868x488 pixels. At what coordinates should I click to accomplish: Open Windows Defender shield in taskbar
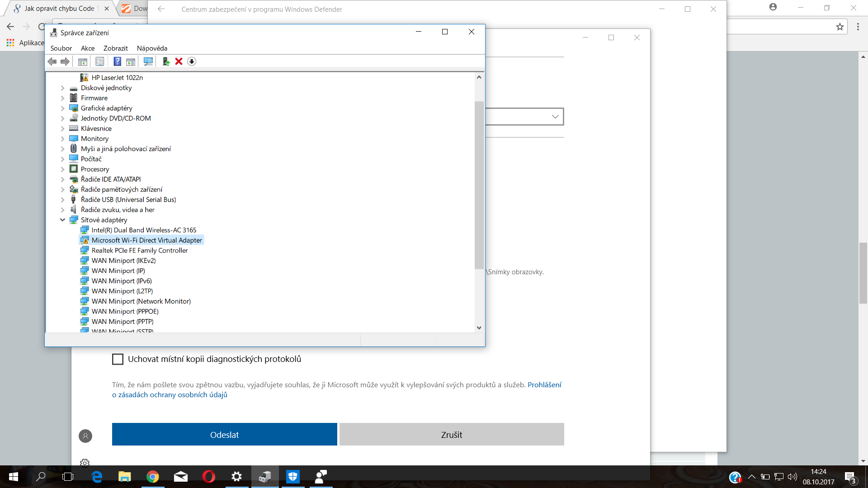[293, 476]
